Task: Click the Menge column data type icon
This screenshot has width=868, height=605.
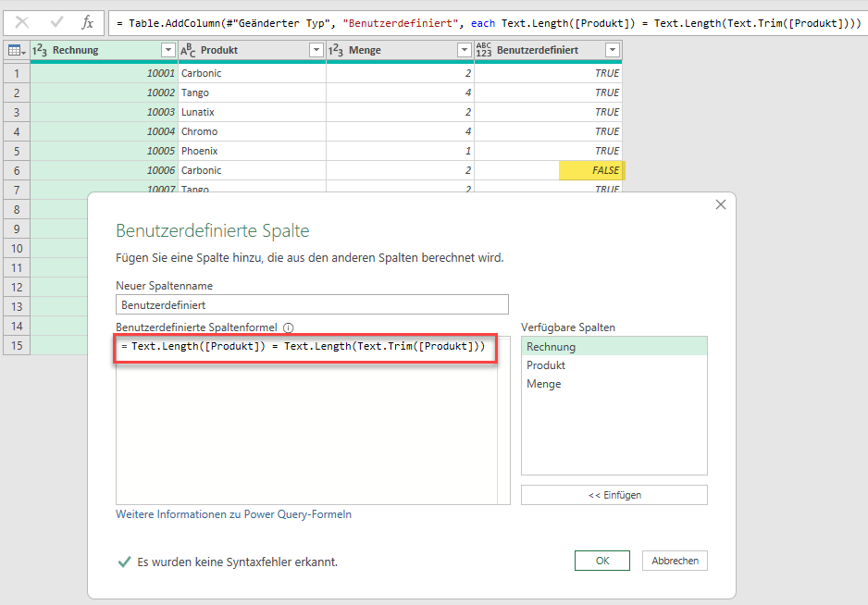Action: pos(337,50)
